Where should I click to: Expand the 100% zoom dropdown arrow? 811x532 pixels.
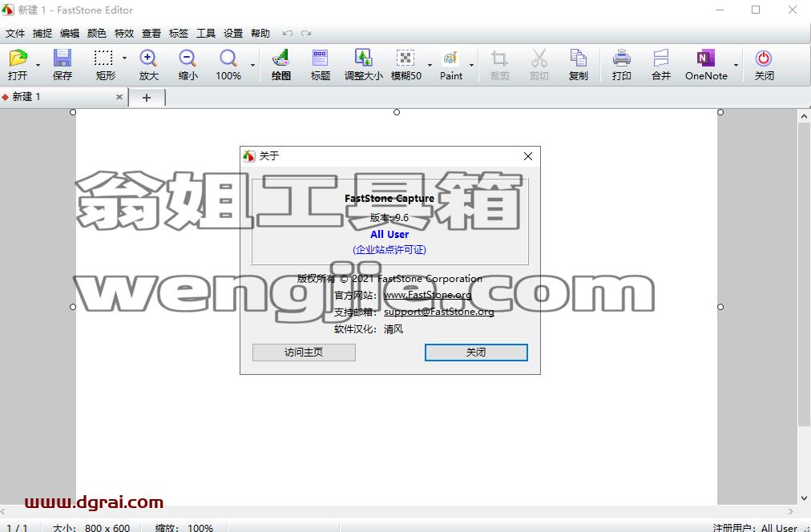(252, 65)
